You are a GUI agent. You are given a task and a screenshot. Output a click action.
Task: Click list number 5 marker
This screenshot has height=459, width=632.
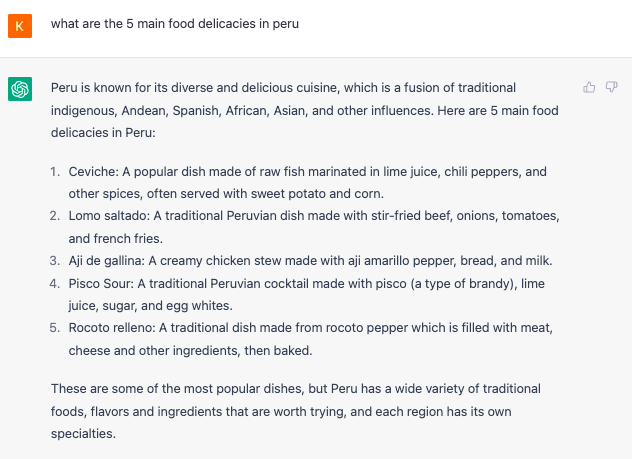(55, 328)
